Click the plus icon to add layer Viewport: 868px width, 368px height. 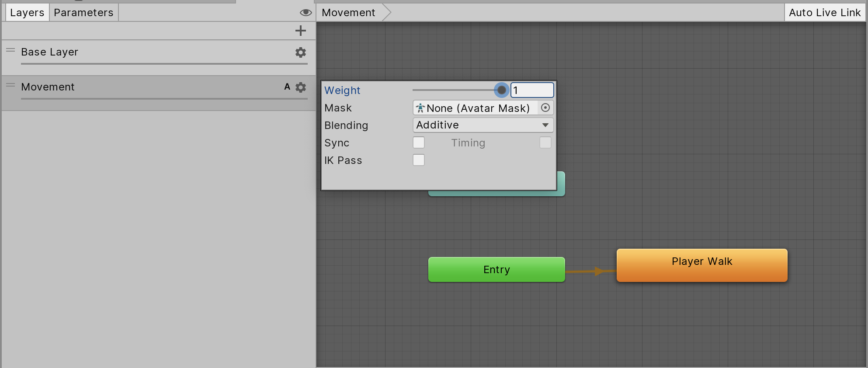click(x=300, y=31)
